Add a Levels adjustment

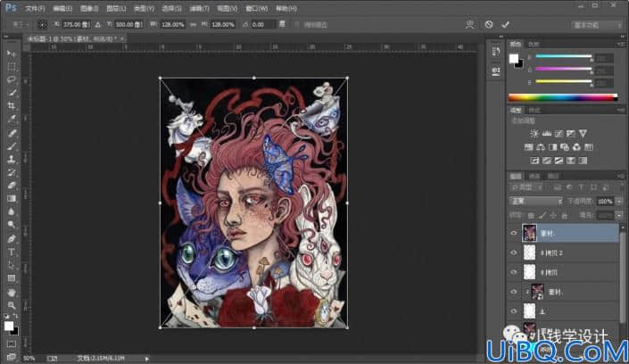546,134
